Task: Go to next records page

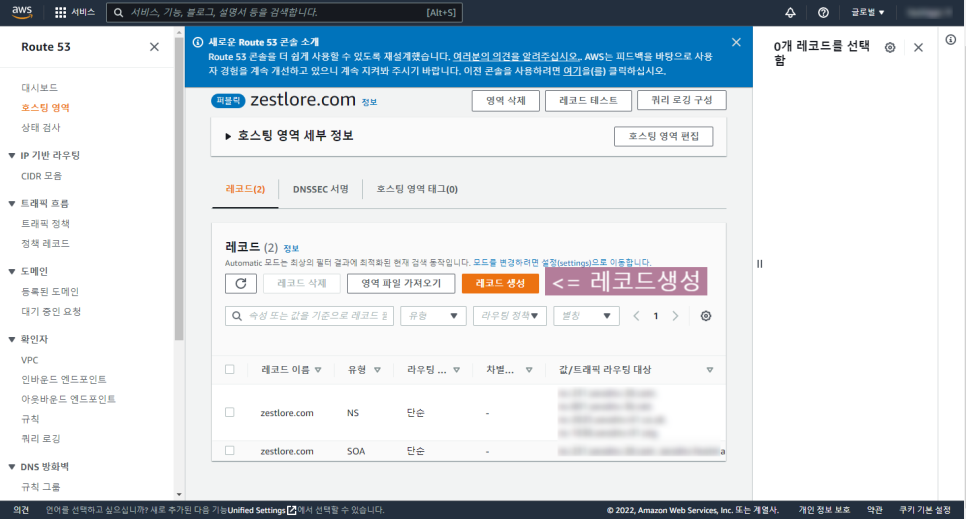Action: click(x=675, y=316)
